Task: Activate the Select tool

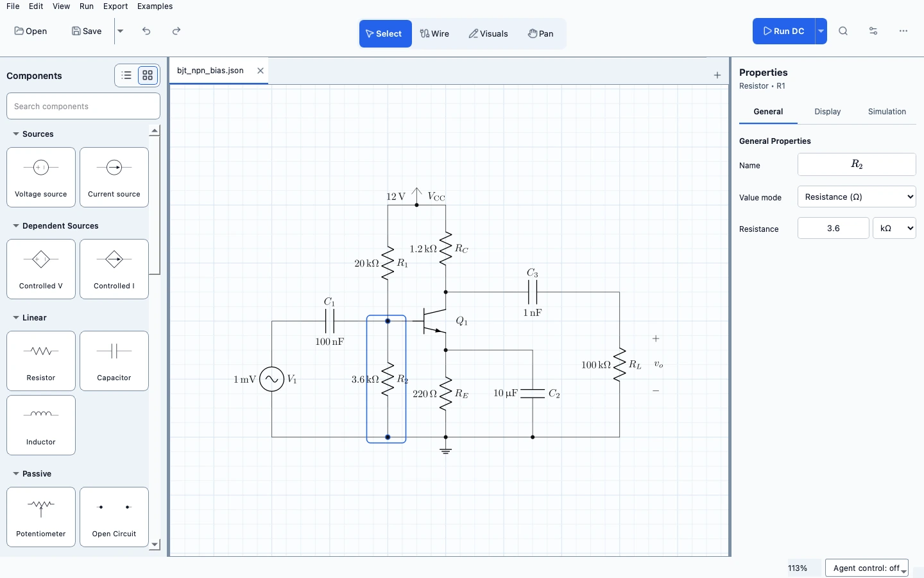Action: pos(385,33)
